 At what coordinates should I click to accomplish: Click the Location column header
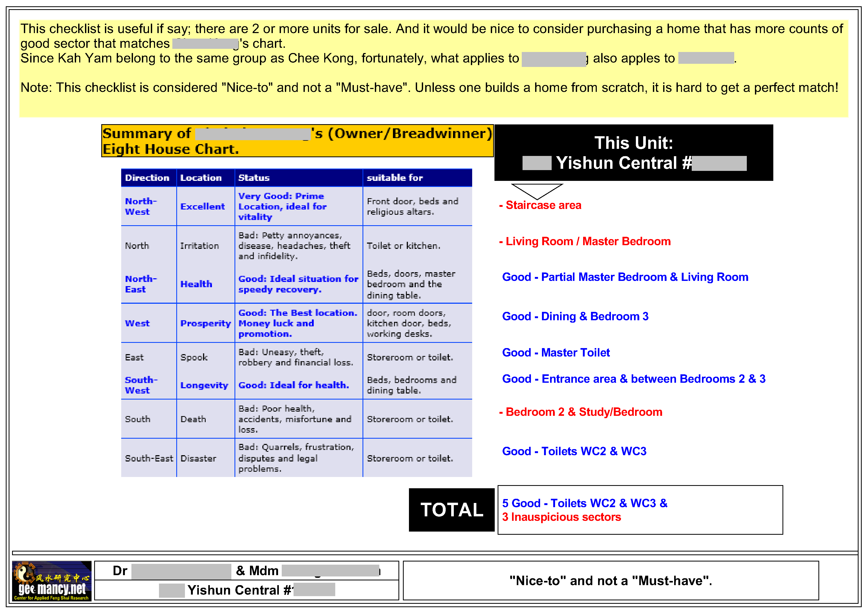click(201, 178)
